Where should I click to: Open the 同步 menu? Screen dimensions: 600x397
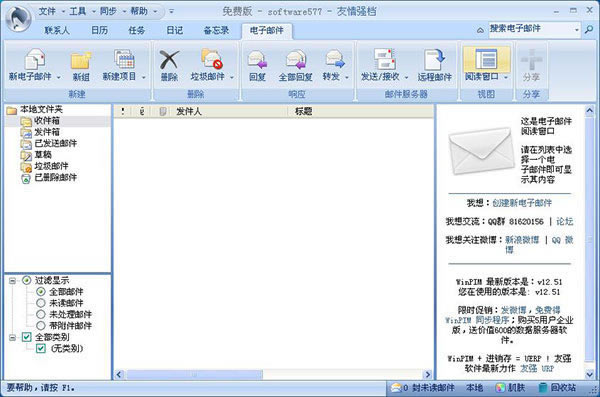[x=108, y=11]
